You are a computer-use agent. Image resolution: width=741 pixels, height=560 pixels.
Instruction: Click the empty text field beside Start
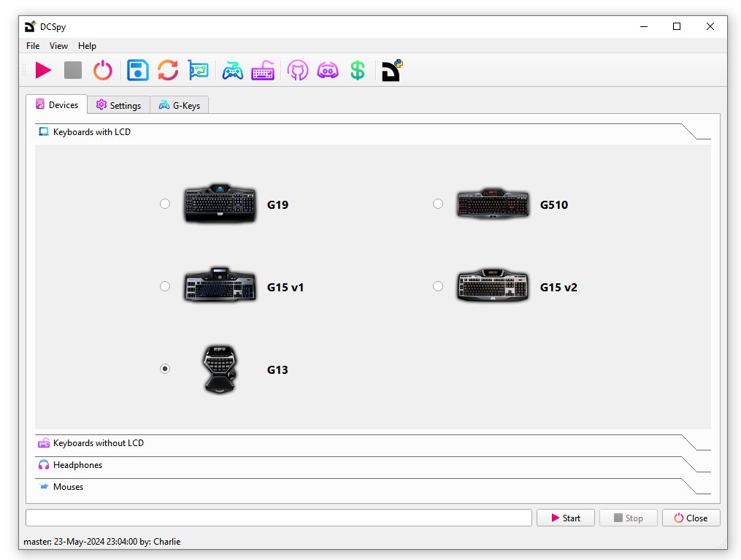pyautogui.click(x=278, y=518)
